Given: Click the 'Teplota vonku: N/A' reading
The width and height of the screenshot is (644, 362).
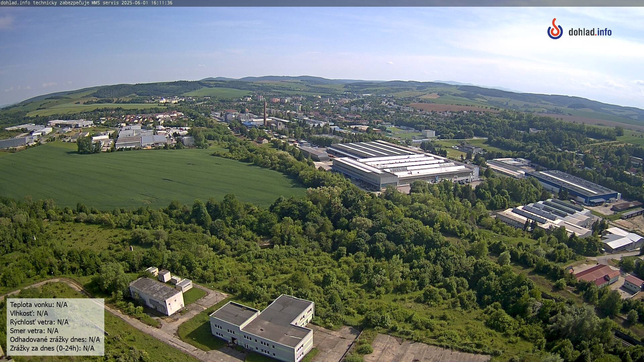Looking at the screenshot, I should pyautogui.click(x=39, y=305).
